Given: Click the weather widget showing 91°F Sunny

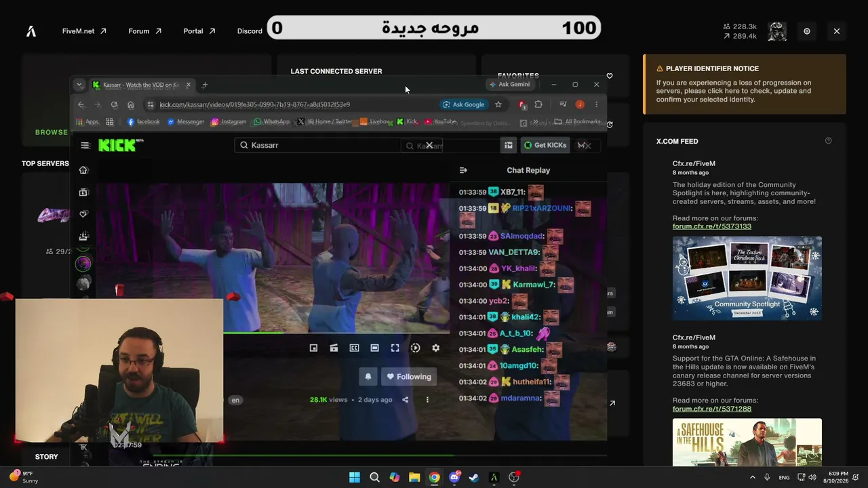Looking at the screenshot, I should (24, 476).
